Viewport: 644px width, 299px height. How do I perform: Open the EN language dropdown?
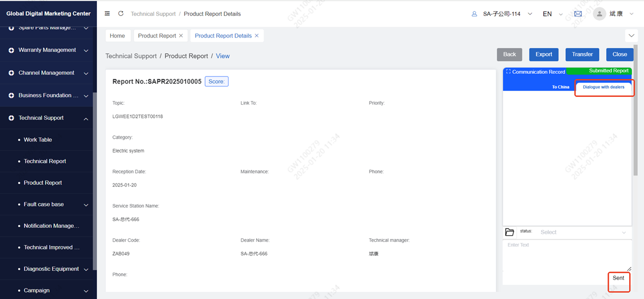tap(552, 14)
